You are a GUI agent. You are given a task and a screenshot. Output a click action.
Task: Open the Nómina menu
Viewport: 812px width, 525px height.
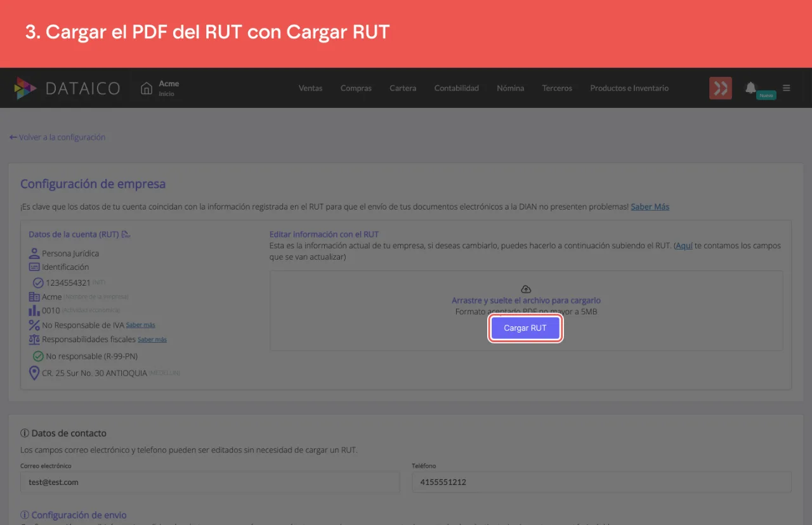pos(511,88)
